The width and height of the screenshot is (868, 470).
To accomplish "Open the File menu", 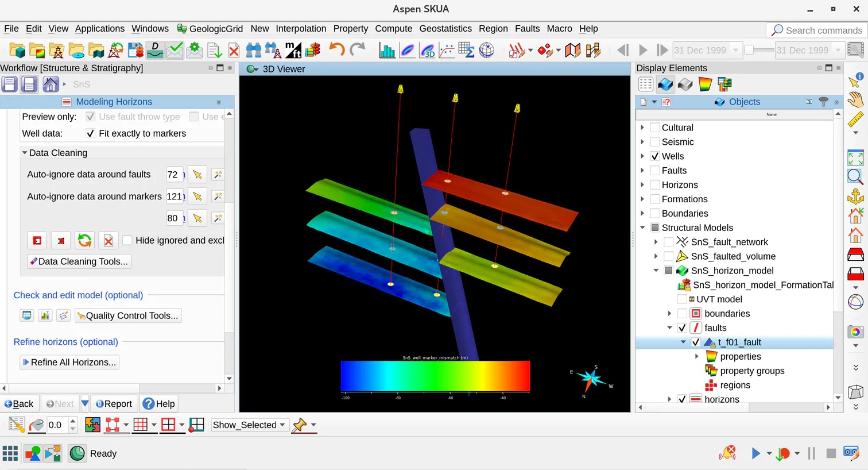I will (11, 29).
